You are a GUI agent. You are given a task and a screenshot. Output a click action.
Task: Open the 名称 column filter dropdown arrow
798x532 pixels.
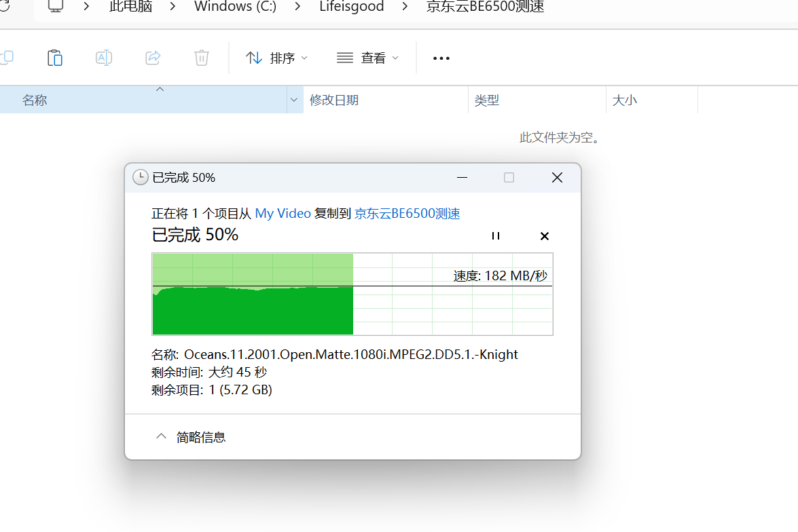point(293,100)
